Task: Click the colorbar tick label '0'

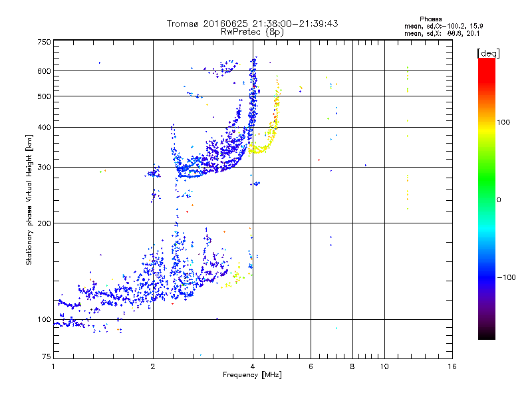Action: tap(499, 200)
